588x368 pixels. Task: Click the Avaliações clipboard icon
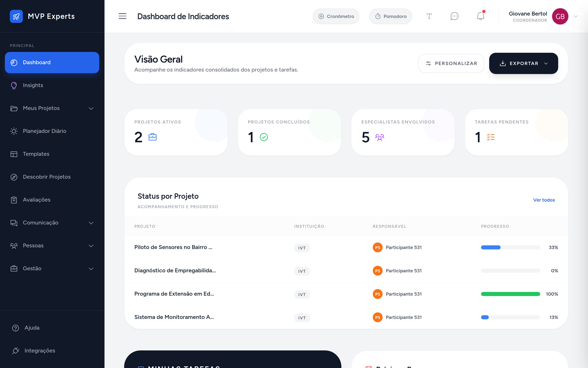[x=14, y=200]
